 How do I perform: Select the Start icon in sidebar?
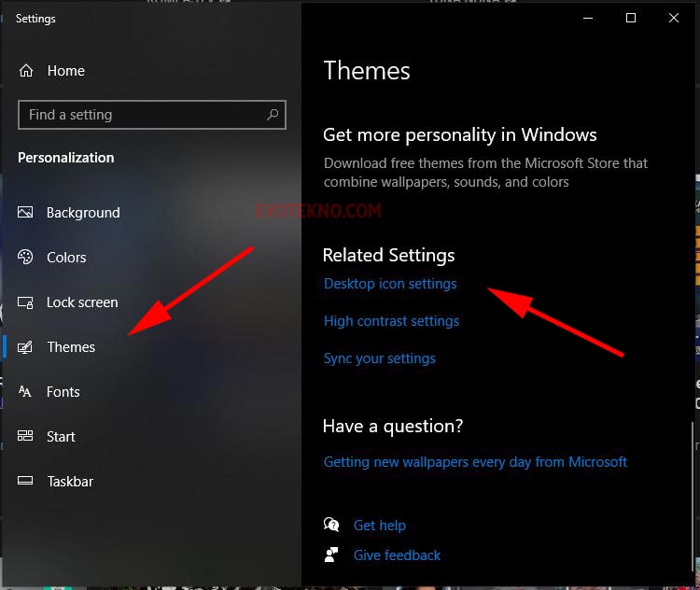click(26, 437)
